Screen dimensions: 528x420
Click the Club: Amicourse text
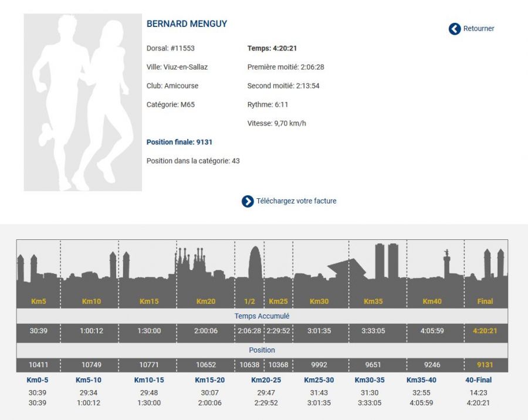point(172,86)
